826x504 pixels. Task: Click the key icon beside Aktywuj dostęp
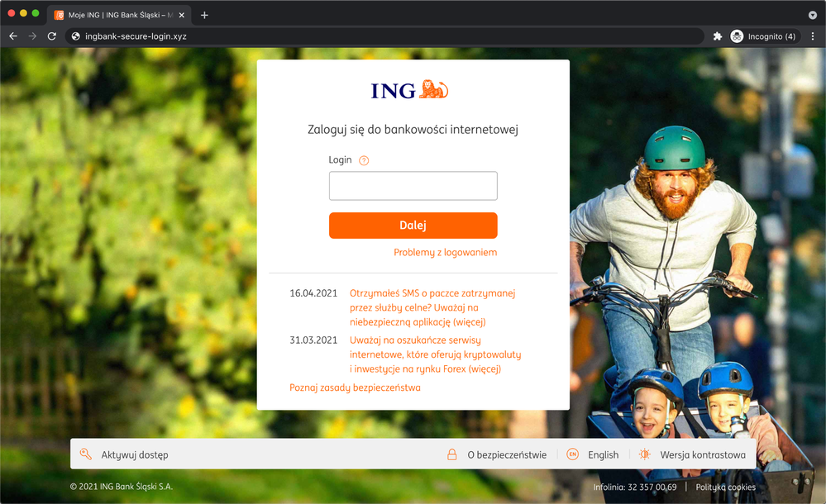tap(85, 454)
